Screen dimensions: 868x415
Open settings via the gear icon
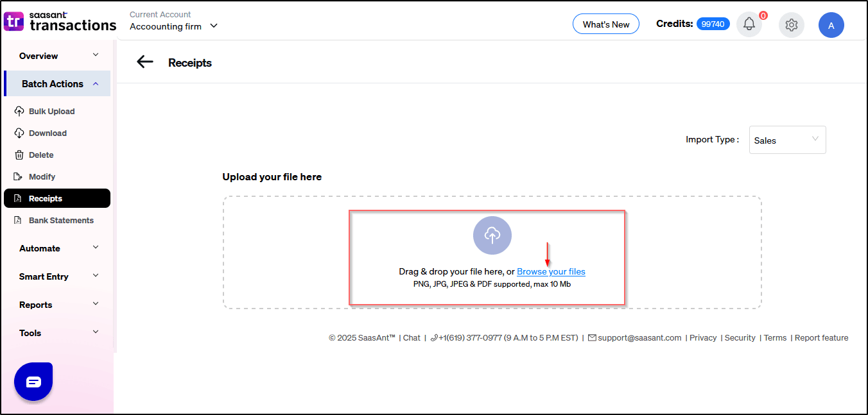pos(791,25)
